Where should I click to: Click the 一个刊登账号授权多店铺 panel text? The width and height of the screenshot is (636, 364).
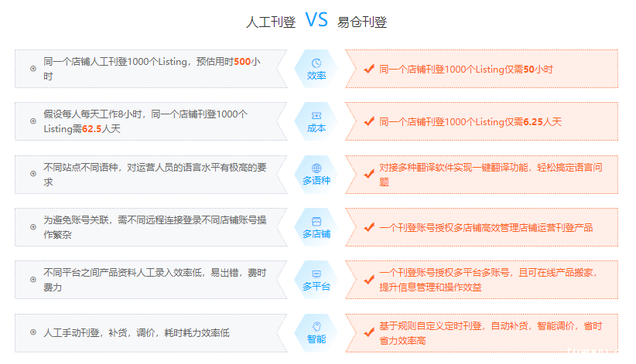coord(486,227)
